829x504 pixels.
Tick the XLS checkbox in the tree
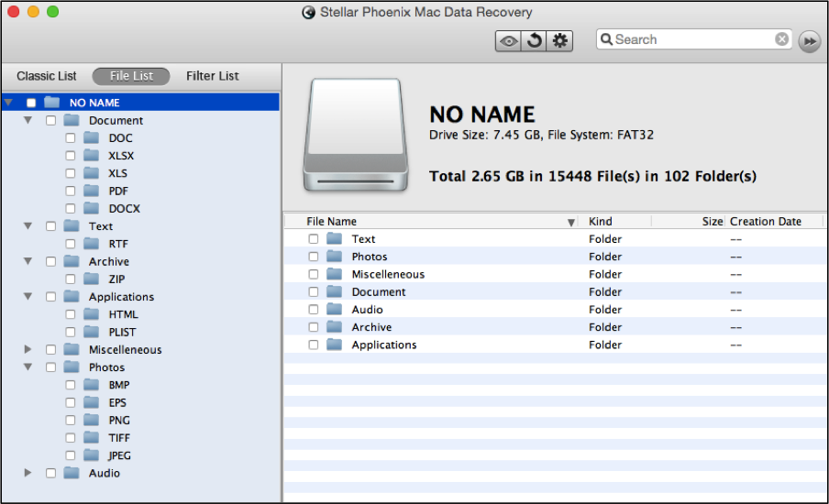pyautogui.click(x=71, y=173)
